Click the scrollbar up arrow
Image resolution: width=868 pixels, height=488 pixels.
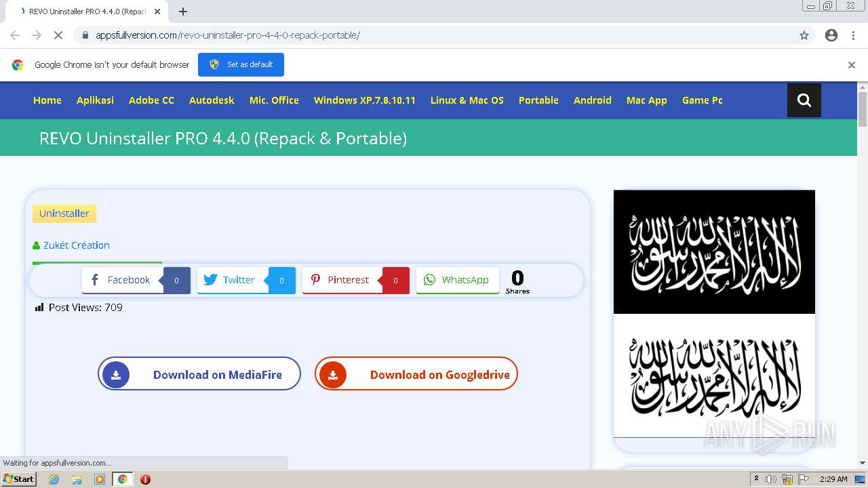pyautogui.click(x=863, y=87)
